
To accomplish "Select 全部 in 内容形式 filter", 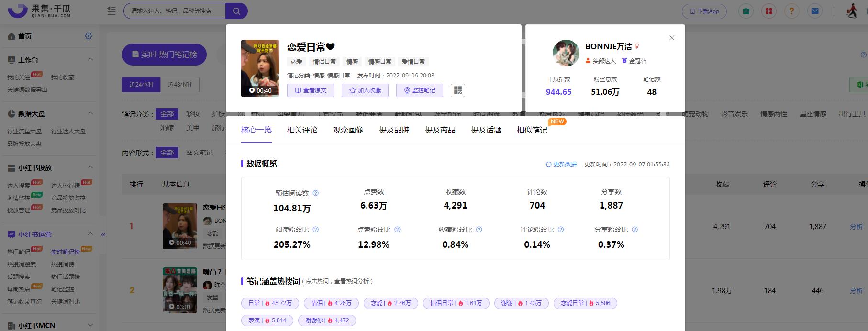I will (167, 153).
